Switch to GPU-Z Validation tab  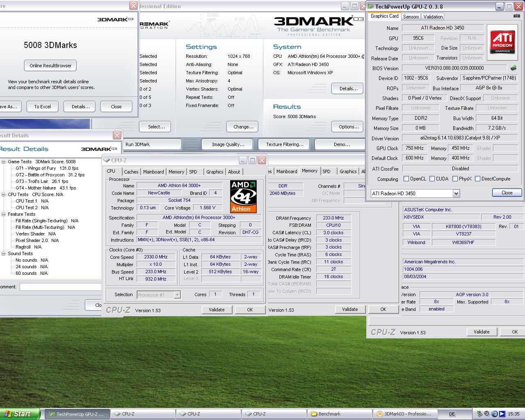pos(433,17)
